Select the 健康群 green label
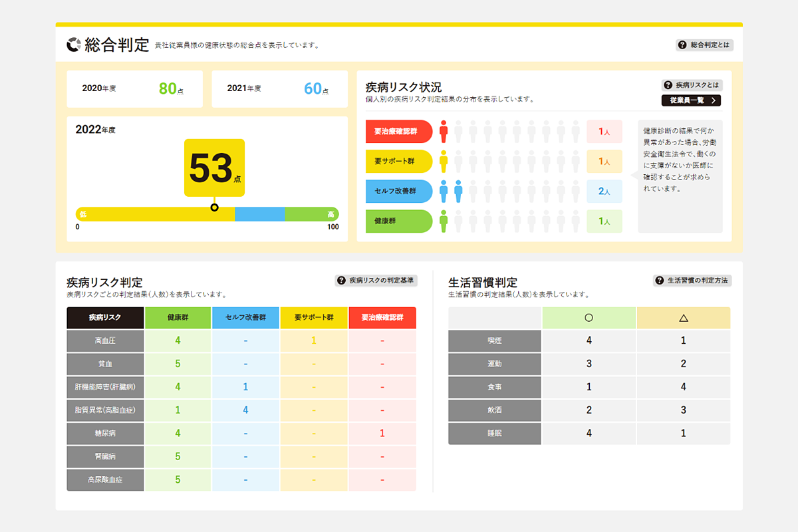Screen dimensions: 798x532 point(399,221)
